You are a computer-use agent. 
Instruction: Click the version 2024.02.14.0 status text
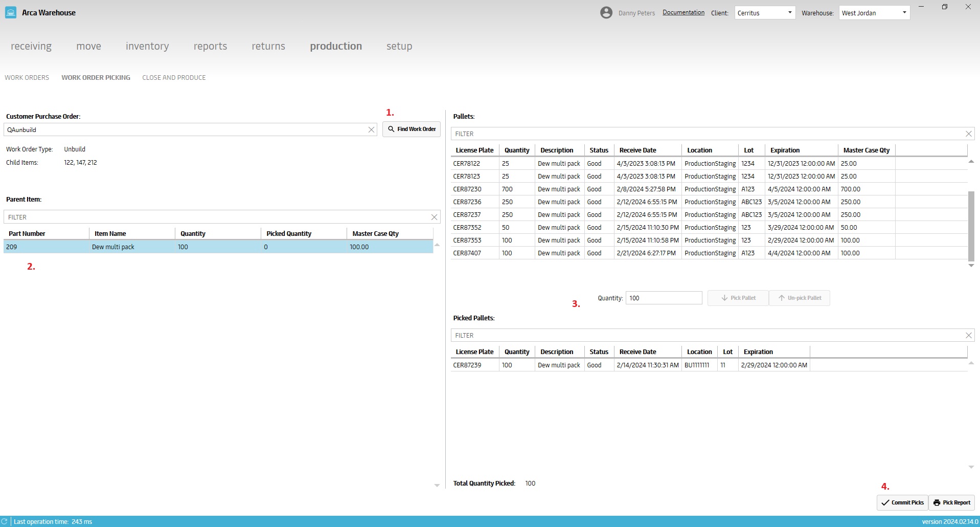click(950, 522)
